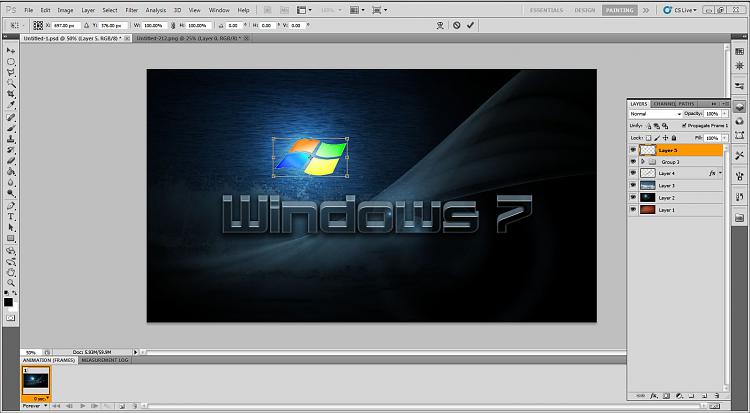Screen dimensions: 750x413
Task: Select the 3D Orbit camera tool
Action: click(11, 262)
